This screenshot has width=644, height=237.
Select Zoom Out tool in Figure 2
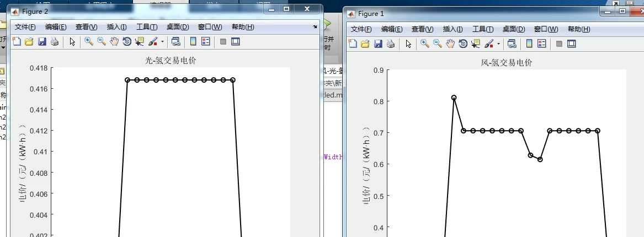[102, 41]
